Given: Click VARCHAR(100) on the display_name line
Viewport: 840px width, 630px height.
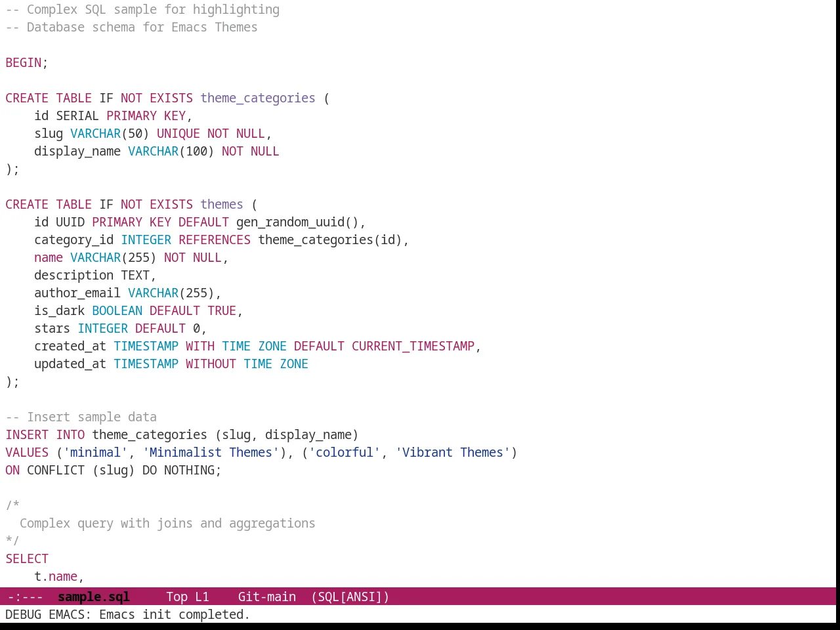Looking at the screenshot, I should (x=171, y=151).
